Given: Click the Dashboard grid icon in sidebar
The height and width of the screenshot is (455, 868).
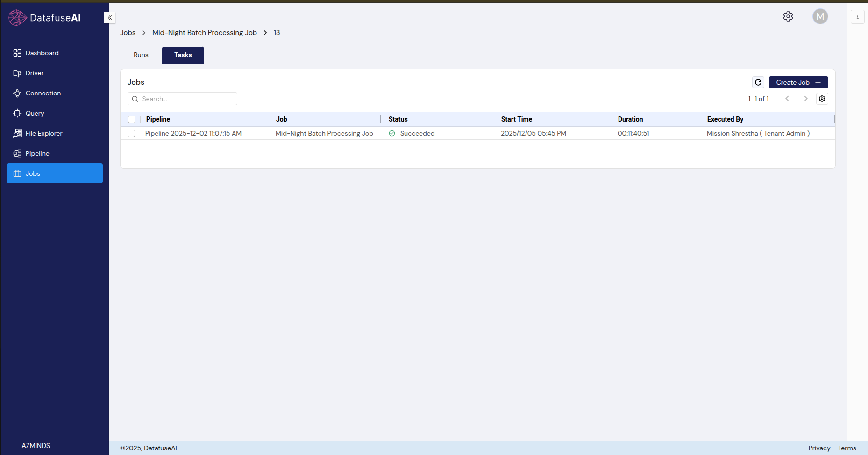Looking at the screenshot, I should pyautogui.click(x=17, y=53).
